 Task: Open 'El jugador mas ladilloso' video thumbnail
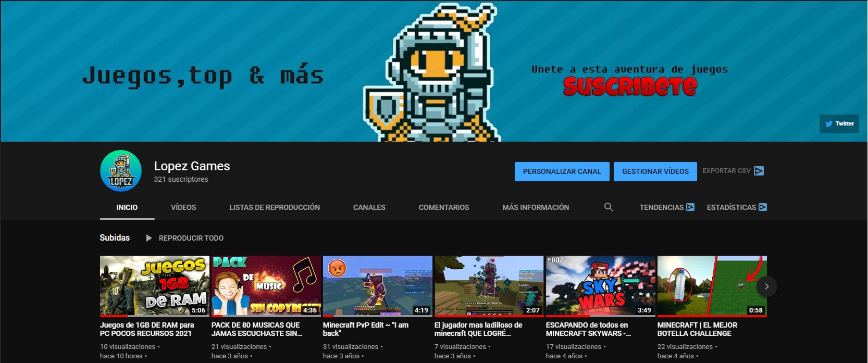tap(489, 286)
